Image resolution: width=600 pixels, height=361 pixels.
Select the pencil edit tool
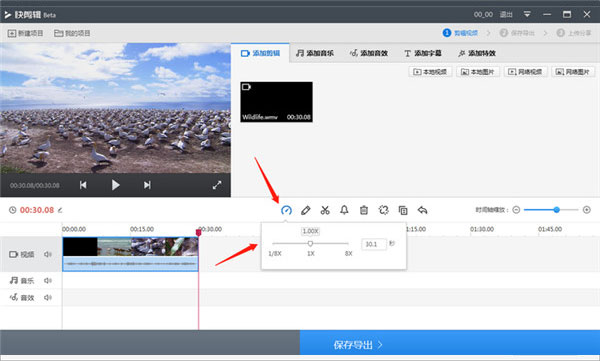305,210
